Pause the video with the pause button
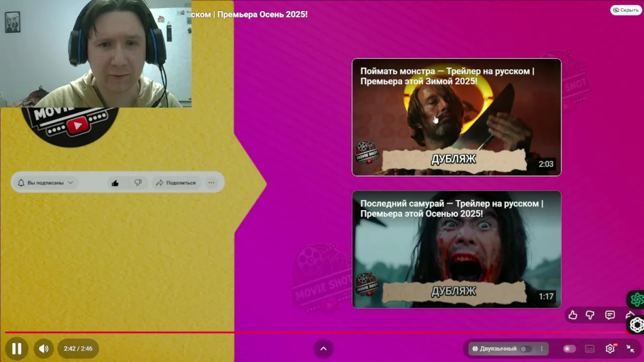Viewport: 644px width, 362px height. pyautogui.click(x=17, y=348)
